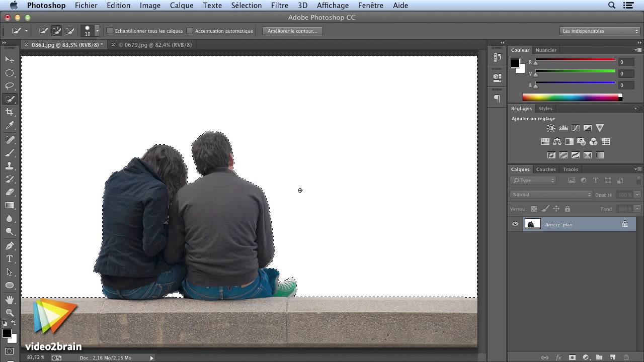Click the foreground color swatch in Couleur panel

515,63
